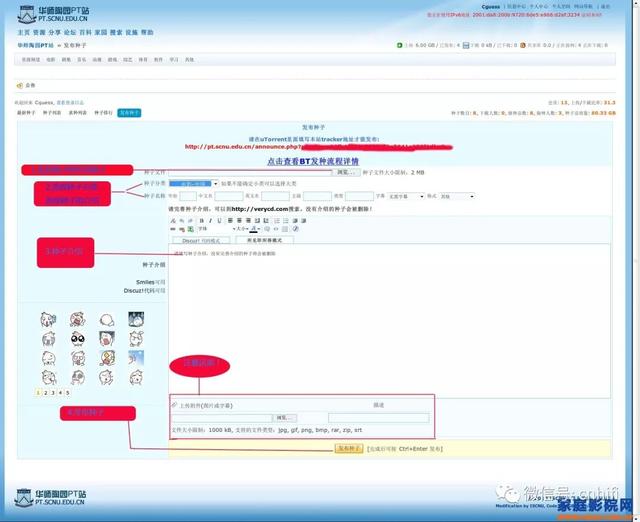Screen dimensions: 640x522
Task: Open 主页 in top navigation
Action: coord(23,32)
